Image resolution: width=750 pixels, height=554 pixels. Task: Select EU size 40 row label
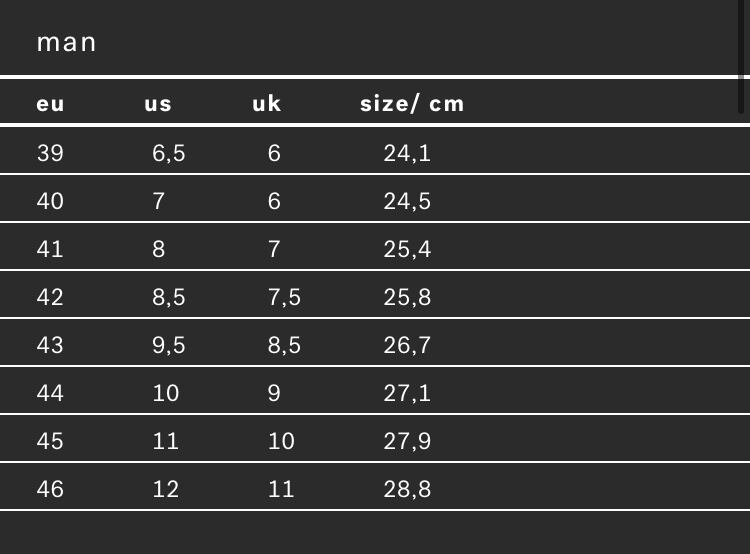[x=50, y=201]
